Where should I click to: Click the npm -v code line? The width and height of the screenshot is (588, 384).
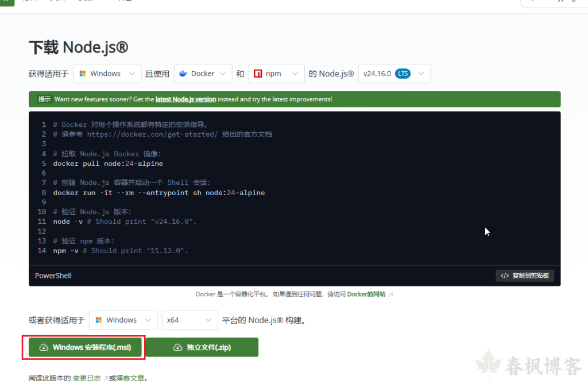(121, 251)
